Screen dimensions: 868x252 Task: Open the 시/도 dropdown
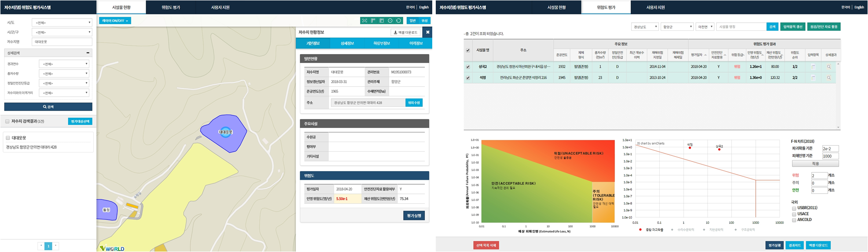(62, 22)
